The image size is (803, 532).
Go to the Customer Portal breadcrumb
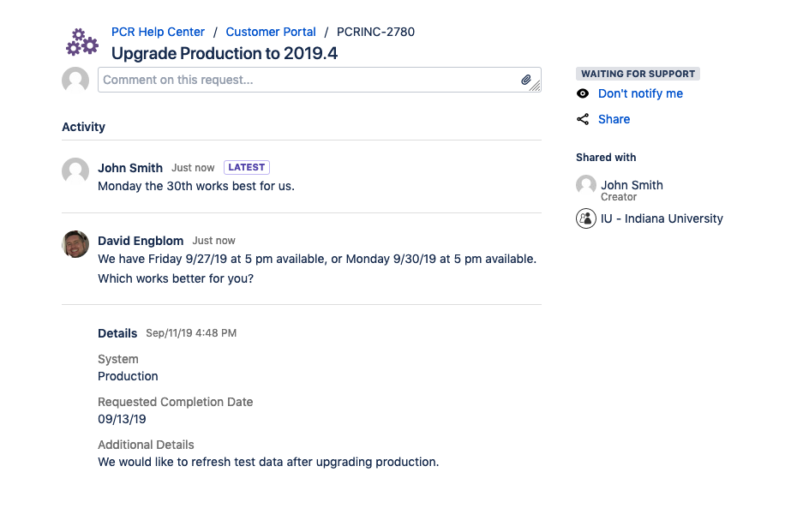click(x=271, y=32)
